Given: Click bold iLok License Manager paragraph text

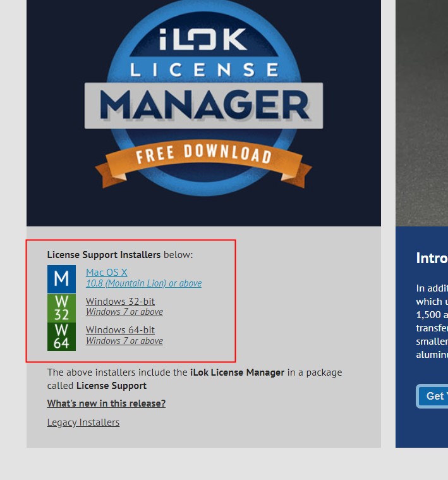Looking at the screenshot, I should 238,372.
